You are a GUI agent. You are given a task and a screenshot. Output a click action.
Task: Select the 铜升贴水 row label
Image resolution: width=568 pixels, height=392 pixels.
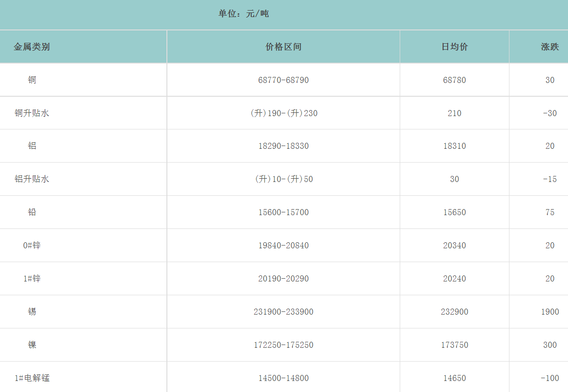pos(32,113)
